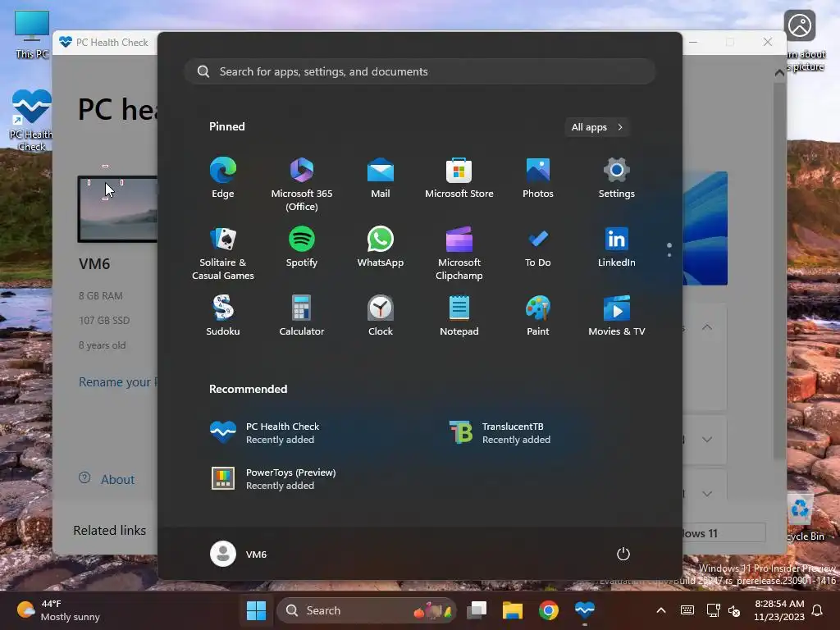Open Task View on the taskbar

(x=477, y=610)
